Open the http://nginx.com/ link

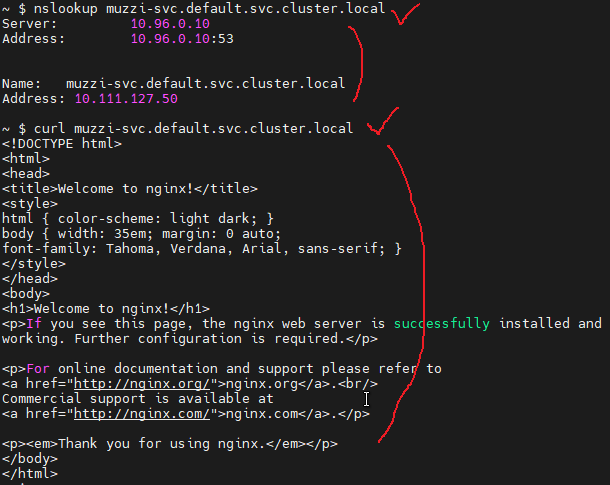[x=142, y=414]
